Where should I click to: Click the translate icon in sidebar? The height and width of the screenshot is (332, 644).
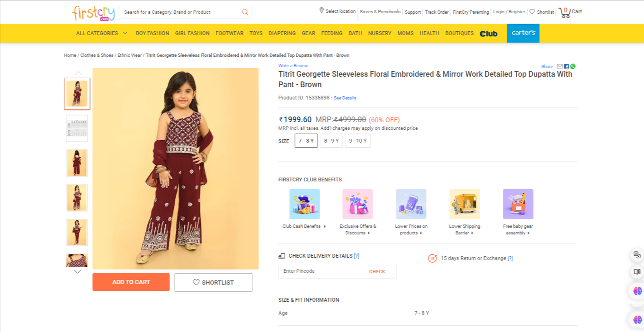[637, 255]
